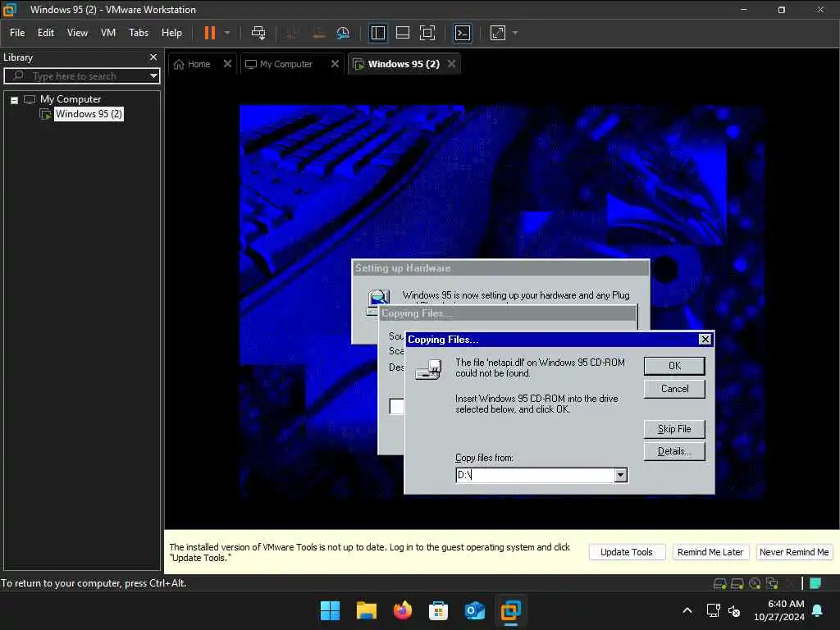
Task: Click the Library search field
Action: (x=80, y=76)
